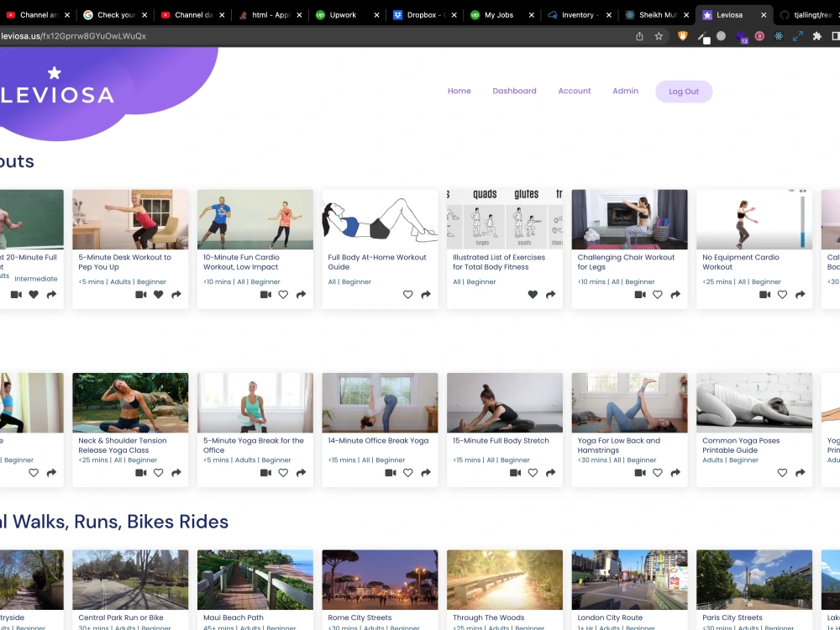Share Common Yoga Poses Printable Guide

pos(801,473)
